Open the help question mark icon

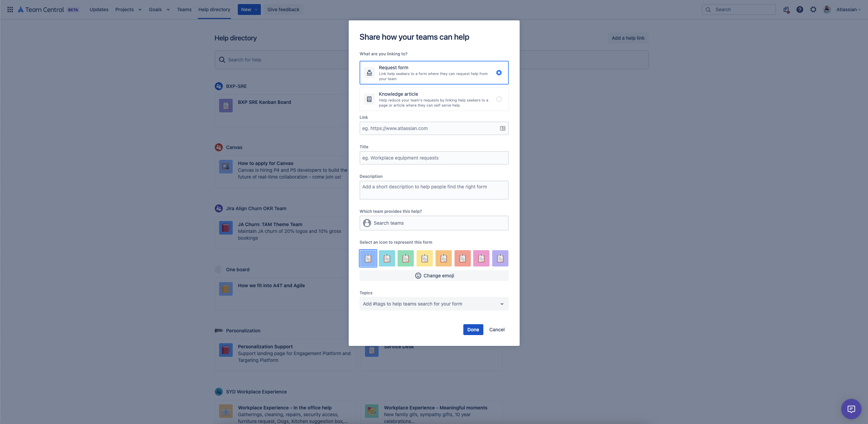pyautogui.click(x=800, y=9)
